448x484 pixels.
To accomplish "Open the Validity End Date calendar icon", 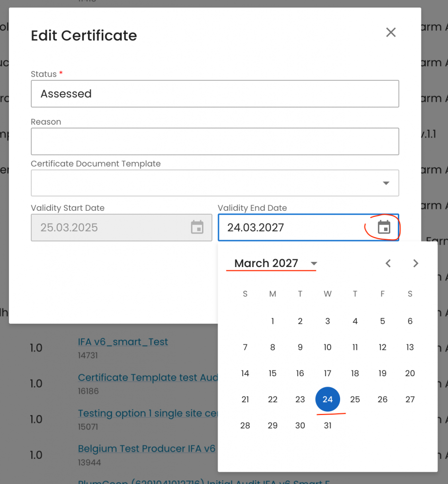I will tap(384, 227).
